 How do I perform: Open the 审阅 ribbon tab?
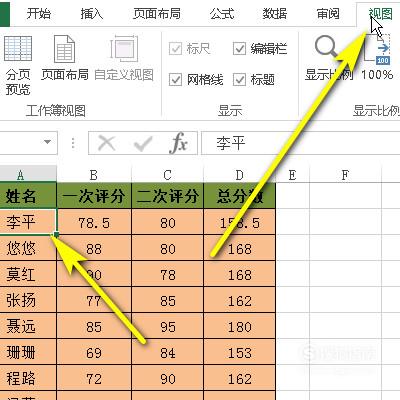tap(328, 14)
